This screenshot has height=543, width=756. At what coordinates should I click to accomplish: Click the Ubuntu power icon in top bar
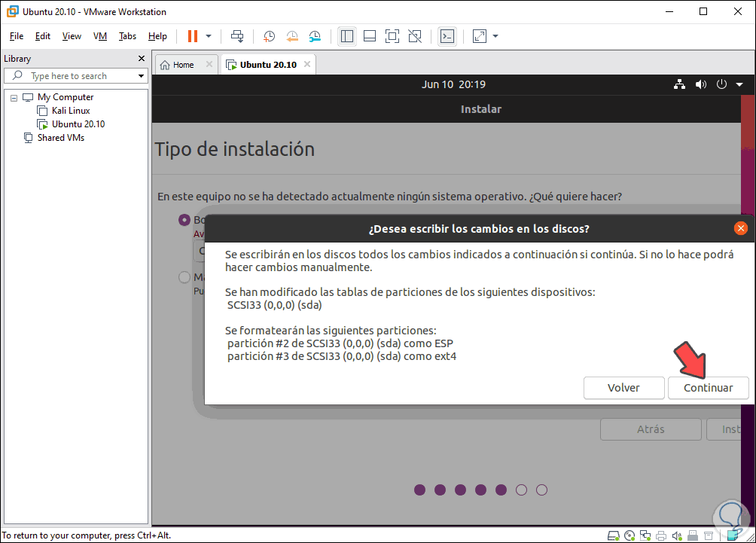[721, 84]
